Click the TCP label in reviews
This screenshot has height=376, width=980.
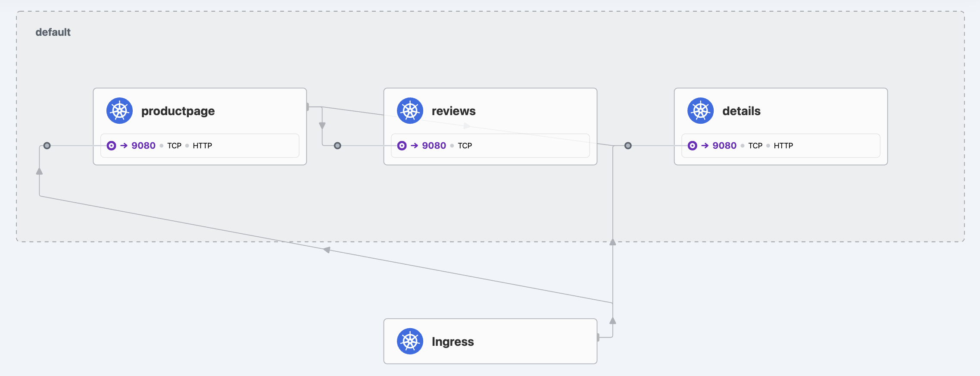(x=465, y=146)
